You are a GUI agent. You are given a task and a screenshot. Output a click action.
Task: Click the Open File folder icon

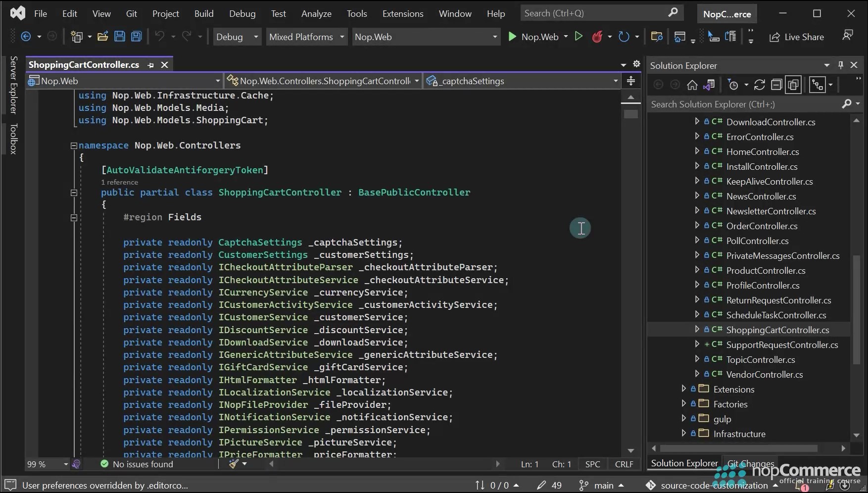pos(102,37)
